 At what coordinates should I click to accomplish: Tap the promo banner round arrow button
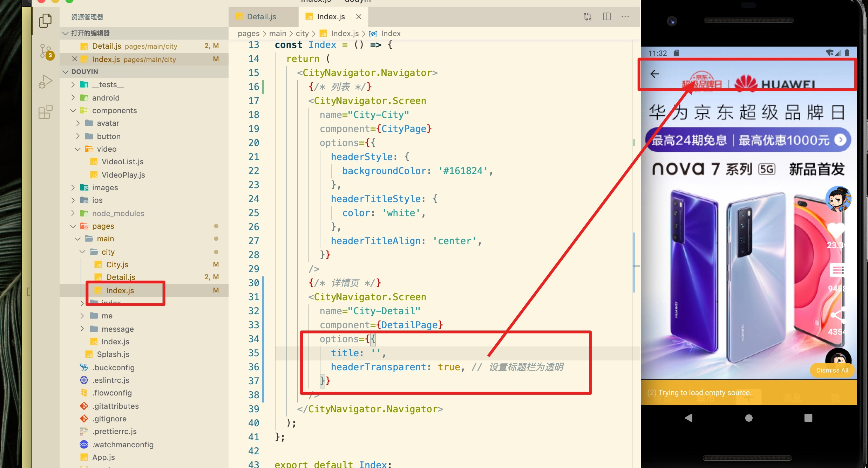pyautogui.click(x=840, y=140)
